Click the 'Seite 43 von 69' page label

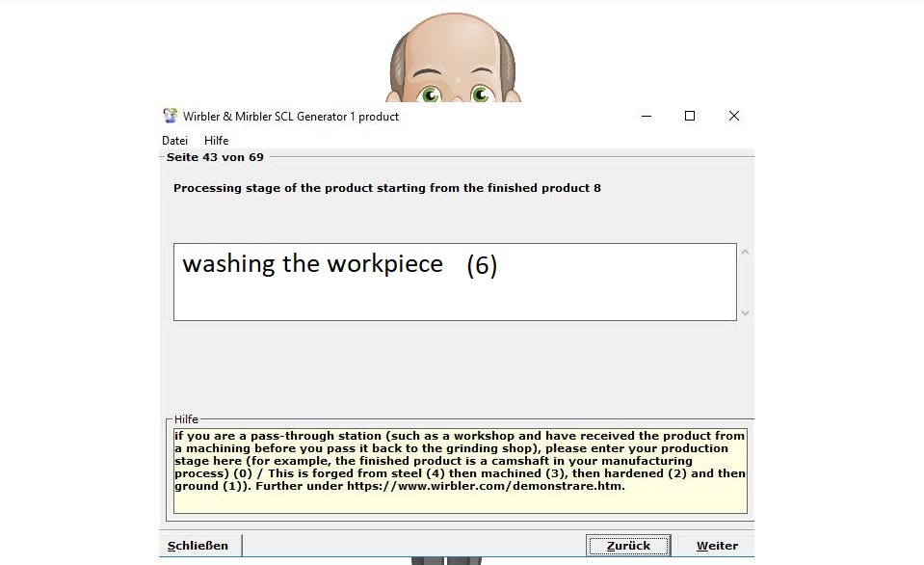[x=215, y=157]
